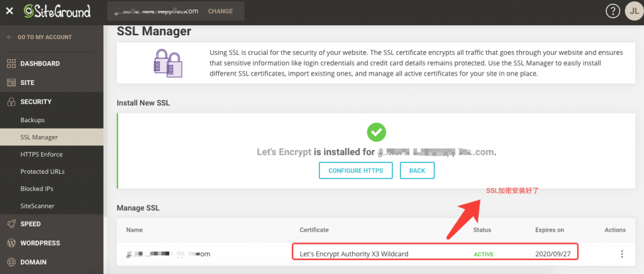Click Let's Encrypt Authority X3 Wildcard cell
The width and height of the screenshot is (644, 274).
click(x=354, y=254)
